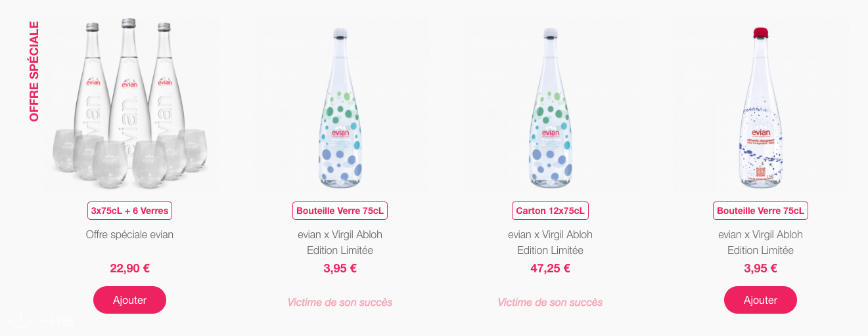
Task: Select the Carton 12x75cL badge
Action: tap(550, 211)
